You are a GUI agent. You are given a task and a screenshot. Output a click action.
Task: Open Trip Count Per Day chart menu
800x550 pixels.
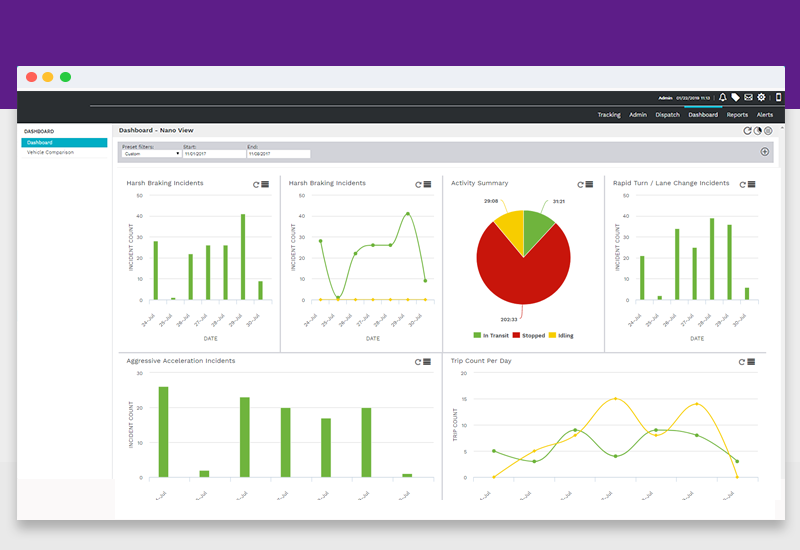click(751, 362)
